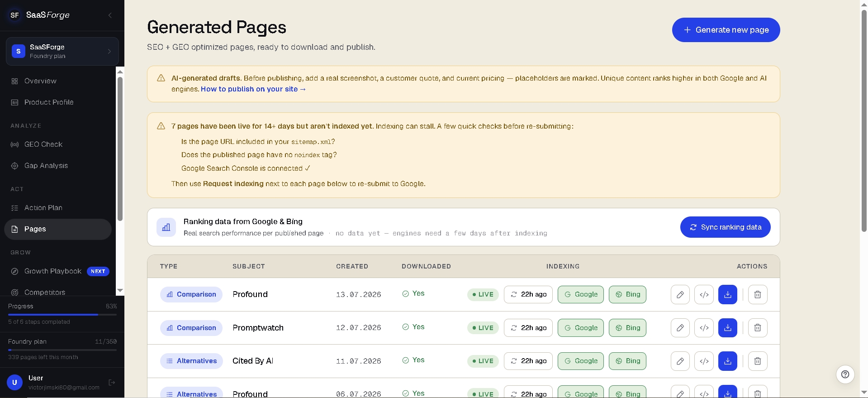Open Product Profile in the sidebar
The height and width of the screenshot is (398, 868).
pyautogui.click(x=58, y=102)
